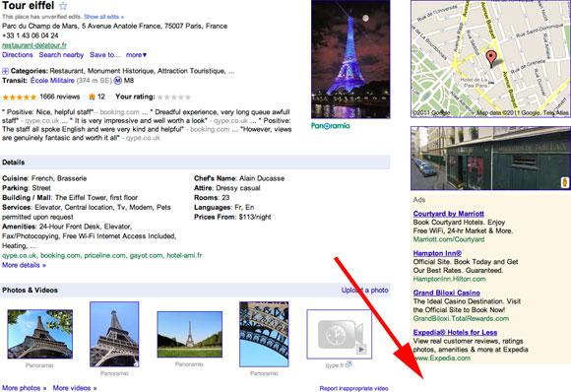The image size is (571, 392).
Task: Click Search nearby link
Action: 61,55
